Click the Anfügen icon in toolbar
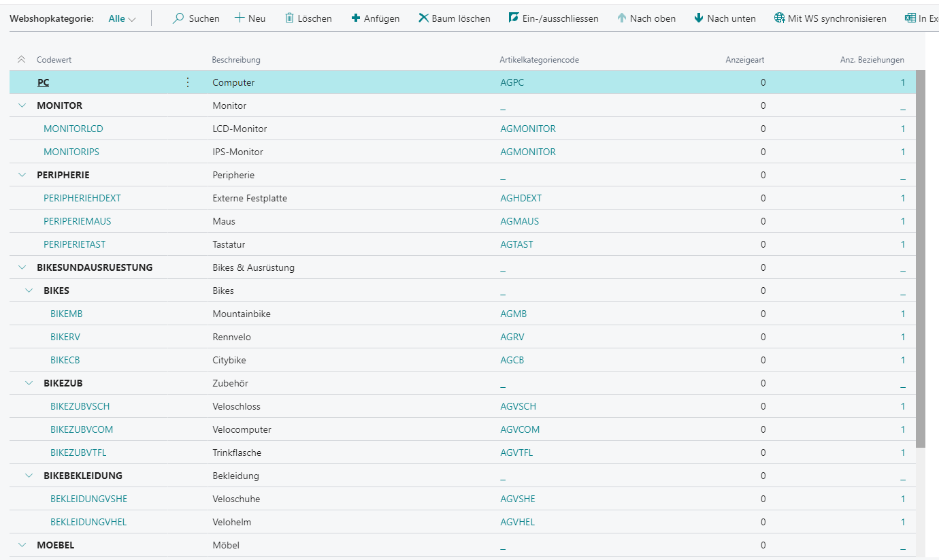Screen dimensions: 939x560 point(356,18)
